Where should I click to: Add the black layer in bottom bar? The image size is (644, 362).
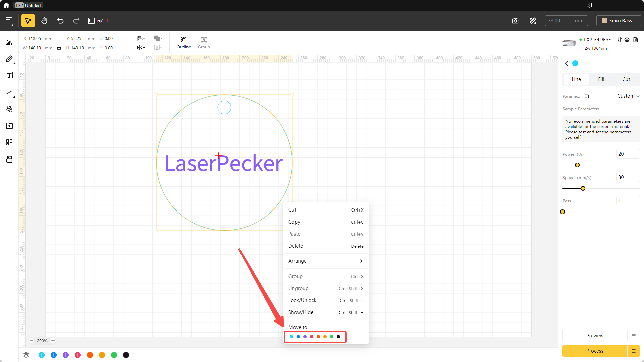pos(126,355)
